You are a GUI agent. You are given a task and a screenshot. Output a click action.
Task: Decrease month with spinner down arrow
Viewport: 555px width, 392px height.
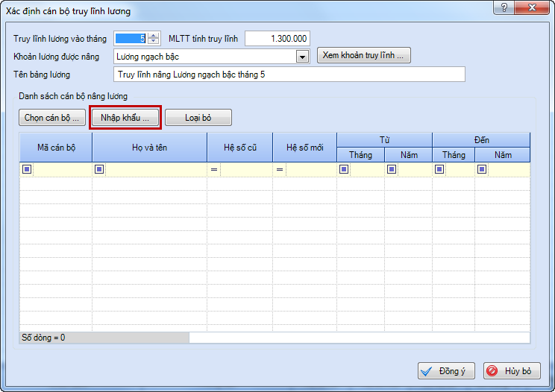pyautogui.click(x=153, y=41)
